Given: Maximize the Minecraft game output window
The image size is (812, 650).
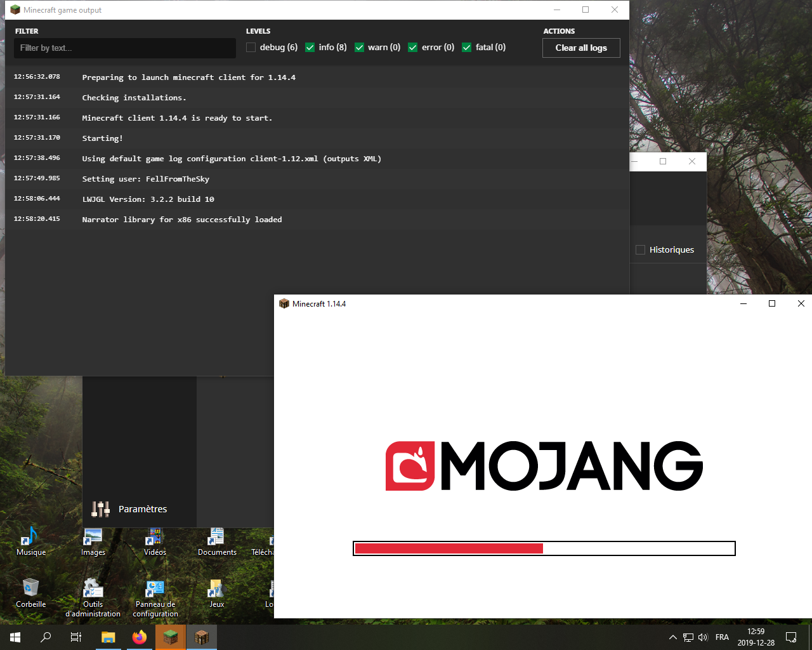Looking at the screenshot, I should point(586,10).
